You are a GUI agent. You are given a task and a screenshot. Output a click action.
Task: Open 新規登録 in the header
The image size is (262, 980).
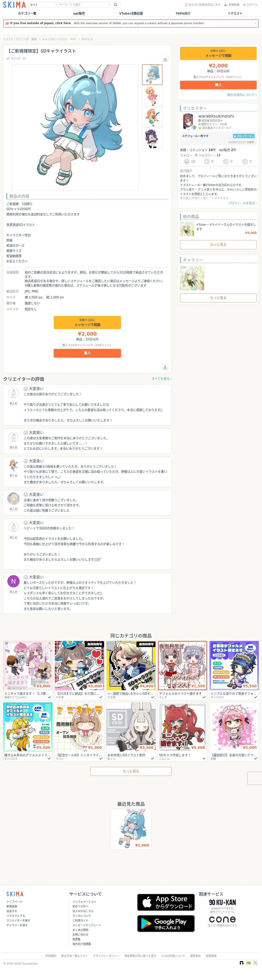232,4
